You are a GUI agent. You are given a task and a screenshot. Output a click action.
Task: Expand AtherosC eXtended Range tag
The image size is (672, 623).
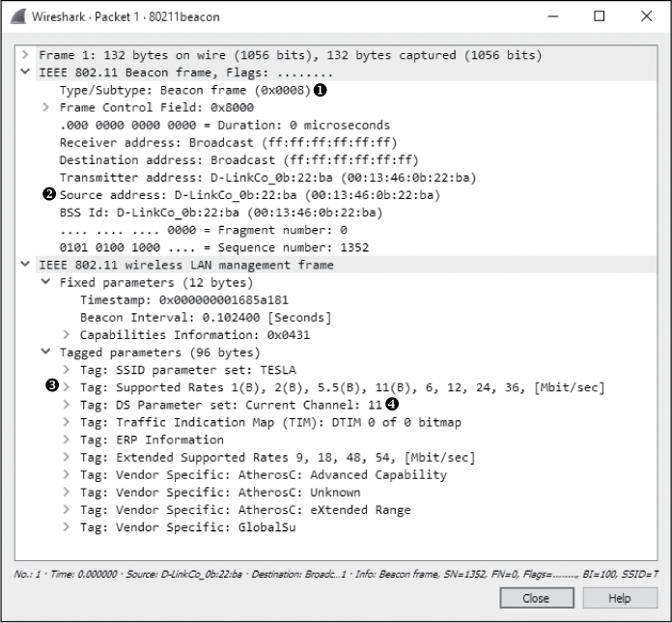(66, 509)
